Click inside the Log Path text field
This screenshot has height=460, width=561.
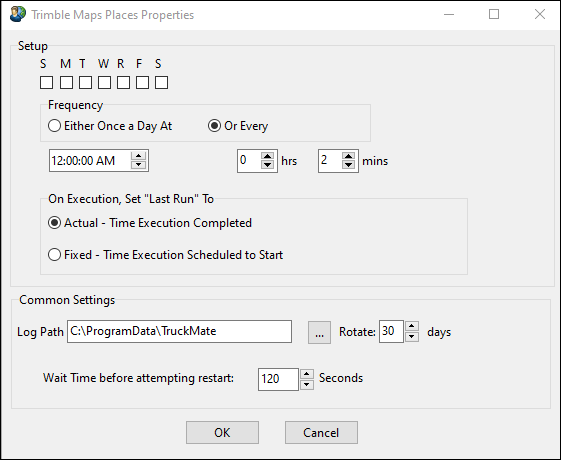pos(179,332)
